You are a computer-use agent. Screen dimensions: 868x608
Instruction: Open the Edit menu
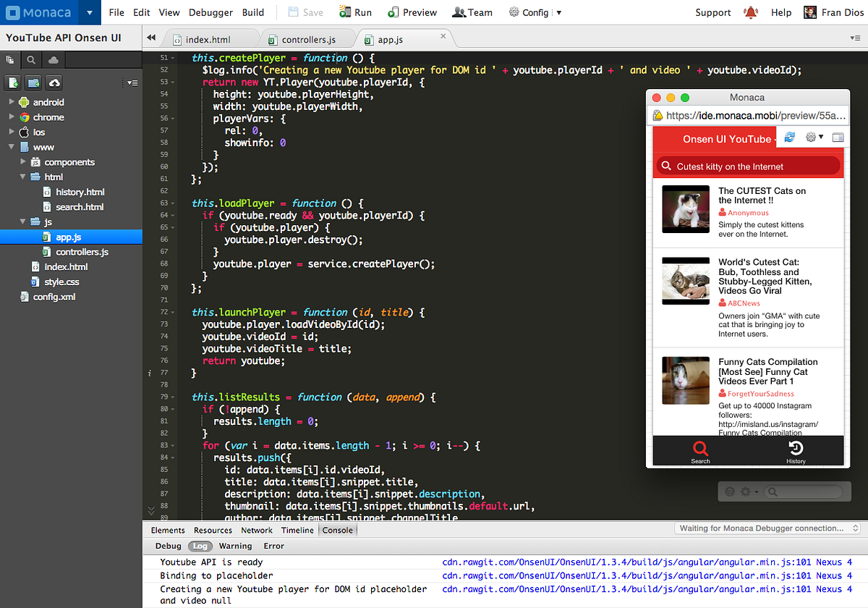pos(142,12)
